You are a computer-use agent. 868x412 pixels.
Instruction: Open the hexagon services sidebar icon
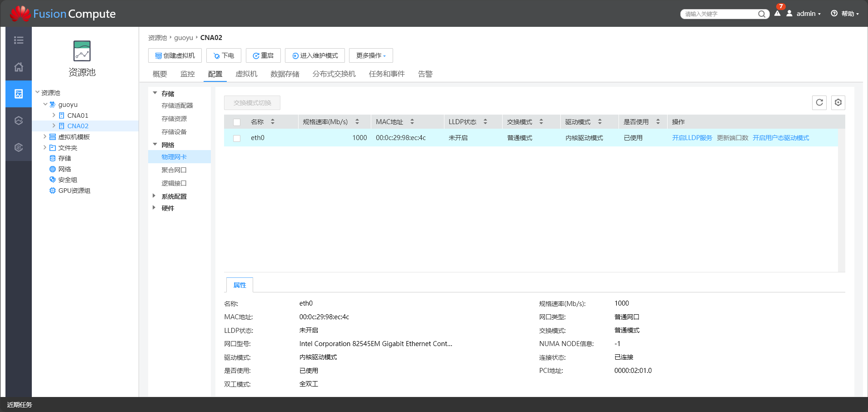(19, 121)
